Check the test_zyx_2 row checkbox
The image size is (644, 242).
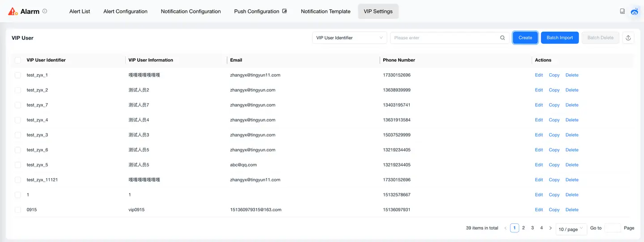(18, 90)
